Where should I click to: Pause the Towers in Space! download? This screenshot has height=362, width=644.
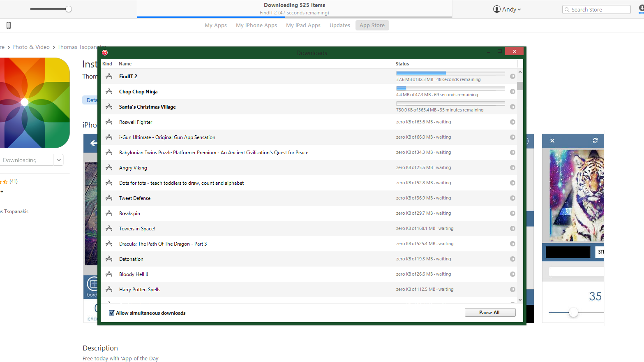(512, 228)
